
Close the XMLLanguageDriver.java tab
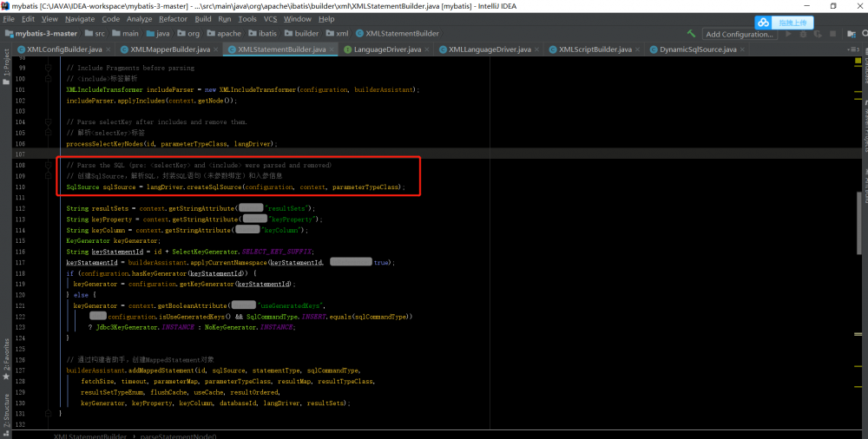(537, 49)
